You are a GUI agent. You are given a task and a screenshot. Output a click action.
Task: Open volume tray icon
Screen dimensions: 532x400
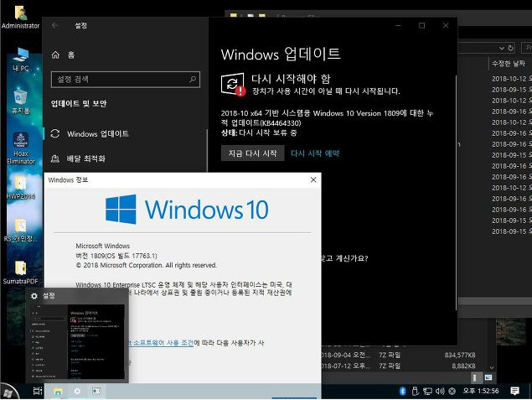[x=440, y=391]
